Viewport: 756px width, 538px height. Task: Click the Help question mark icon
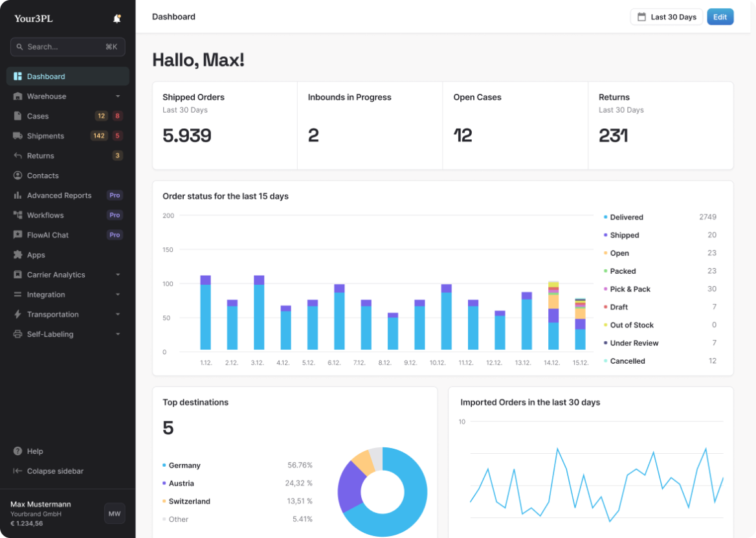tap(17, 451)
